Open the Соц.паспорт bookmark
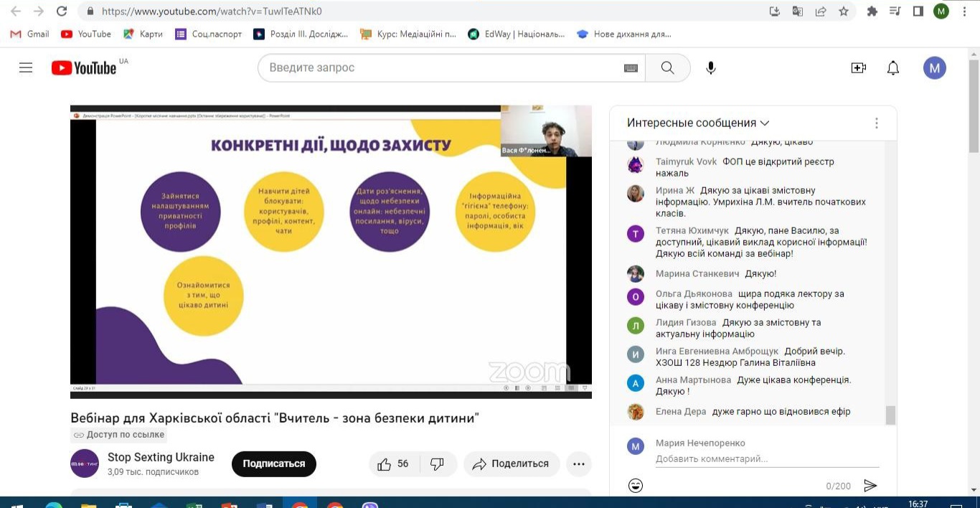 click(x=209, y=34)
